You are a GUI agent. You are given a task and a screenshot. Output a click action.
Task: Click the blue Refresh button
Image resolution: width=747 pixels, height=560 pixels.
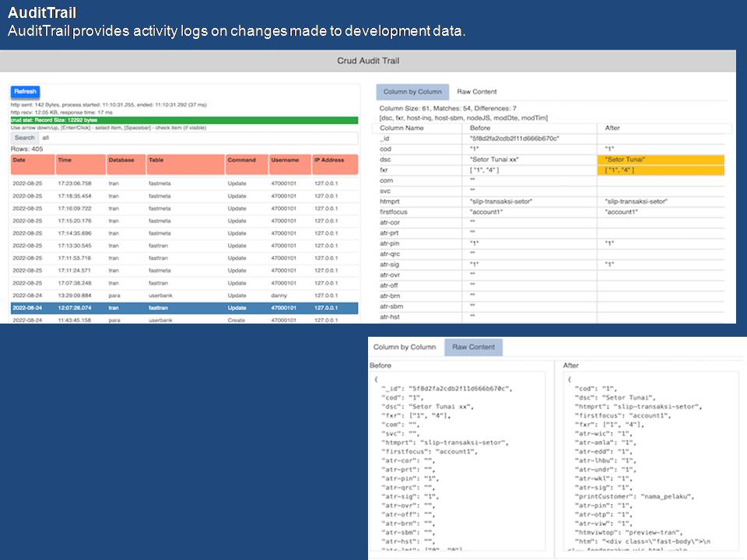tap(25, 92)
